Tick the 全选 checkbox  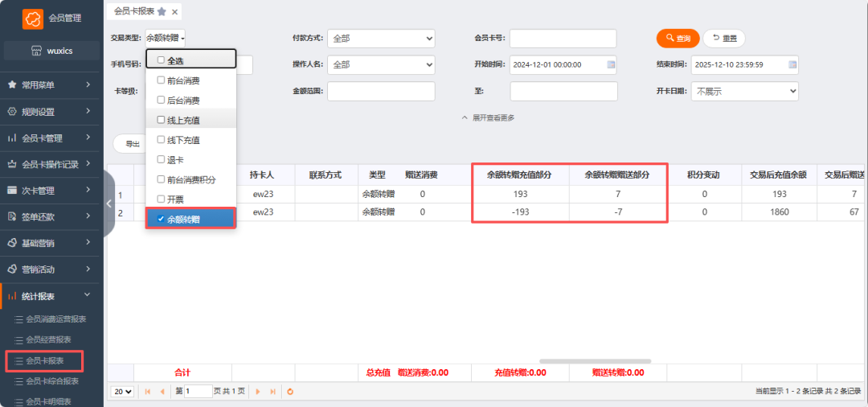click(x=161, y=60)
